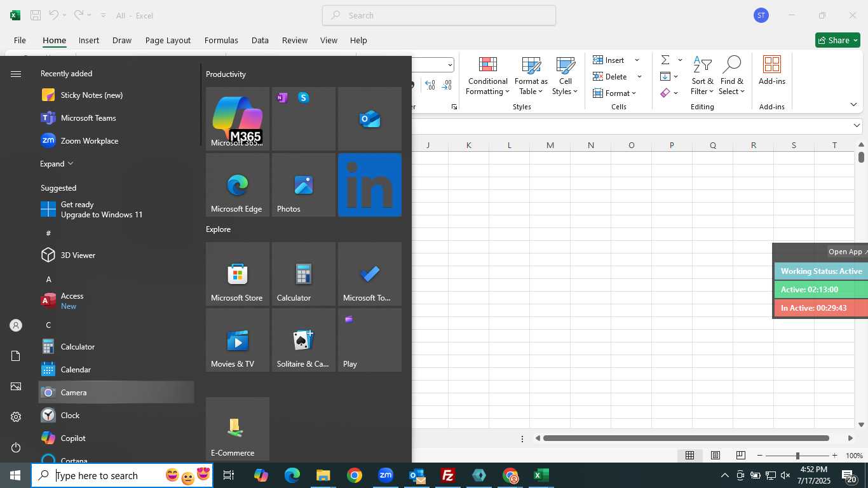Switch to Page Break Preview
868x488 pixels.
[x=740, y=455]
